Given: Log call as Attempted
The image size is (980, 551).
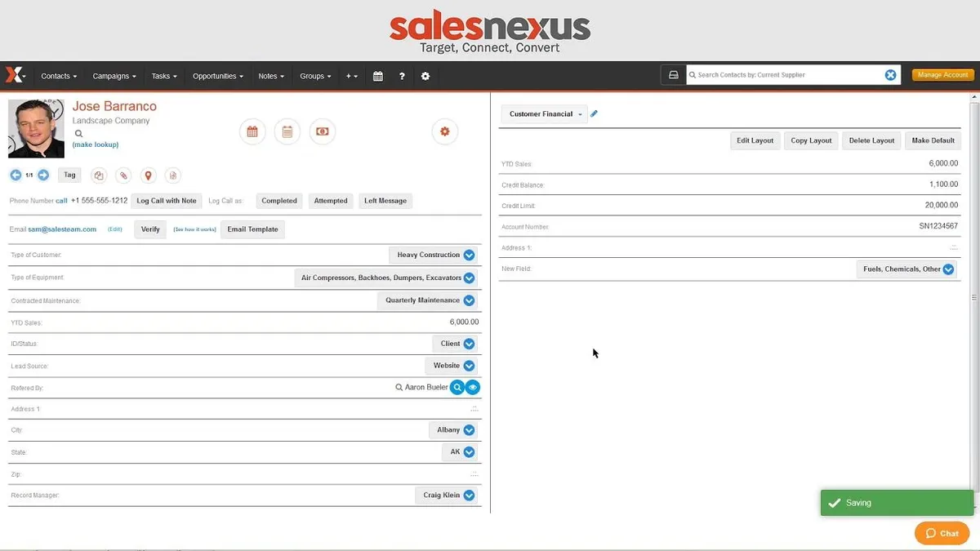Looking at the screenshot, I should tap(331, 201).
